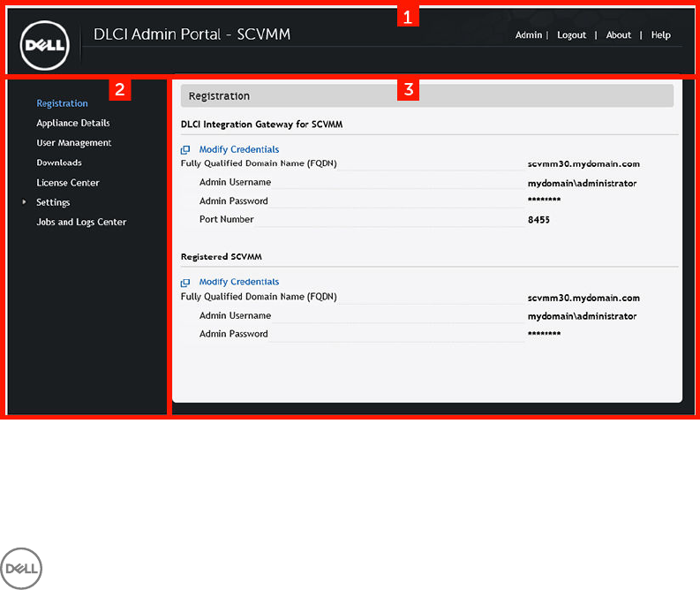Click the Dell logo in the portal header
The height and width of the screenshot is (590, 700).
coord(45,45)
